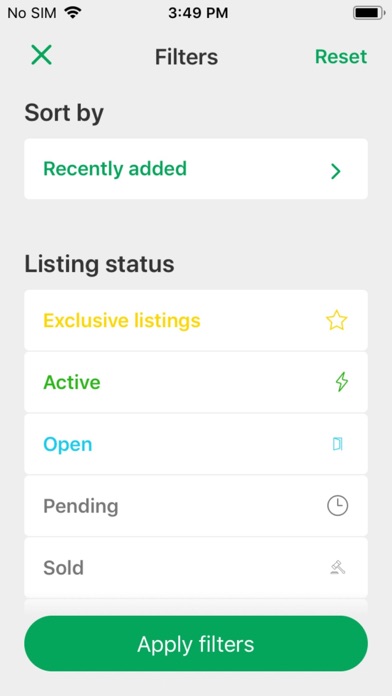Tap the lightning bolt Active icon
This screenshot has width=392, height=696.
[341, 382]
